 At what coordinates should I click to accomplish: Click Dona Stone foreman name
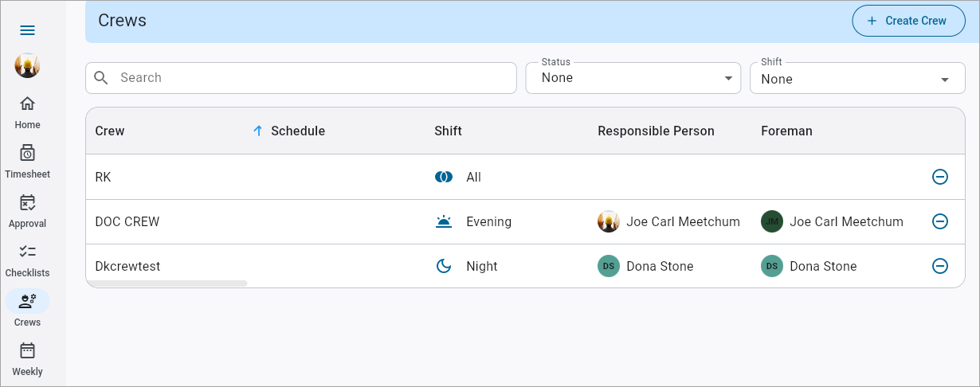(824, 266)
